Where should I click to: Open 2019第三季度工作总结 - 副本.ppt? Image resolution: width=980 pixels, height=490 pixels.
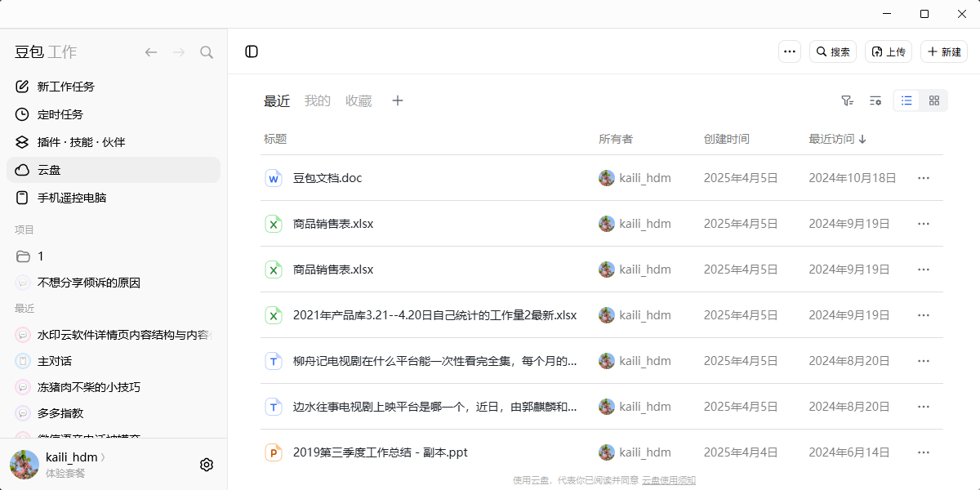380,452
